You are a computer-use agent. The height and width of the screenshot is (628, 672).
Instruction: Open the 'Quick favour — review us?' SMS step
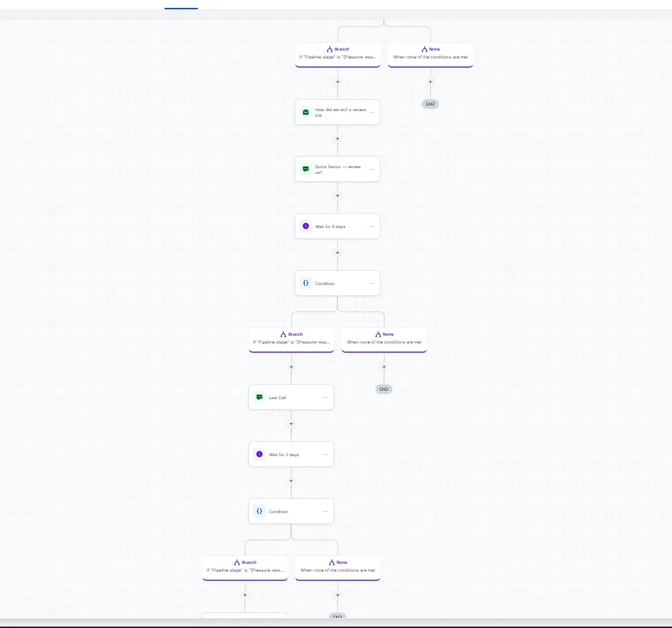pos(337,169)
